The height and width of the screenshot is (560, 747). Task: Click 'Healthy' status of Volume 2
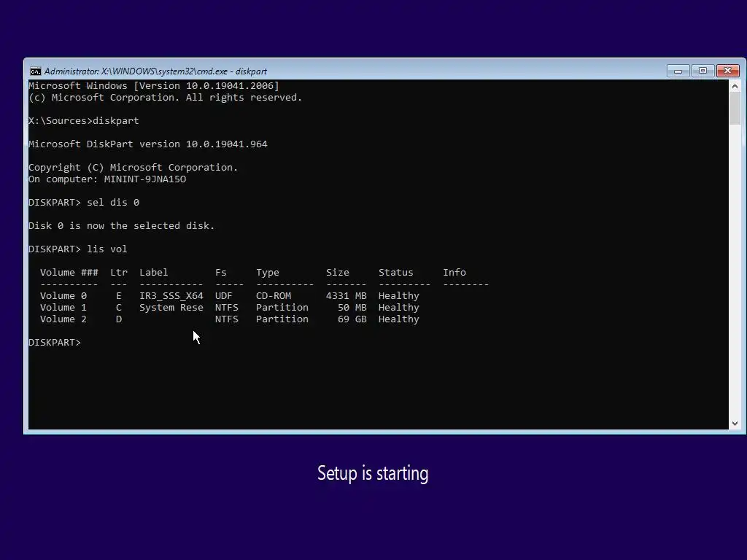[x=399, y=319]
